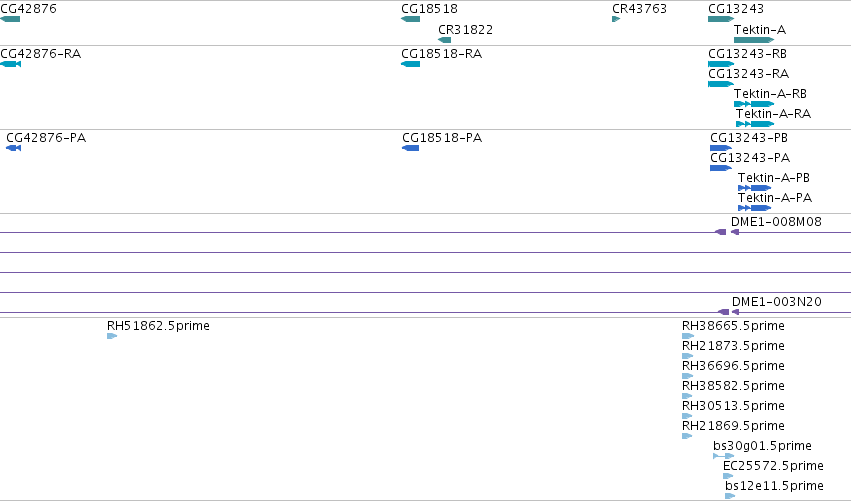Click the bs30g01.5prime EST label
Screen dimensions: 851x501
[x=763, y=446]
